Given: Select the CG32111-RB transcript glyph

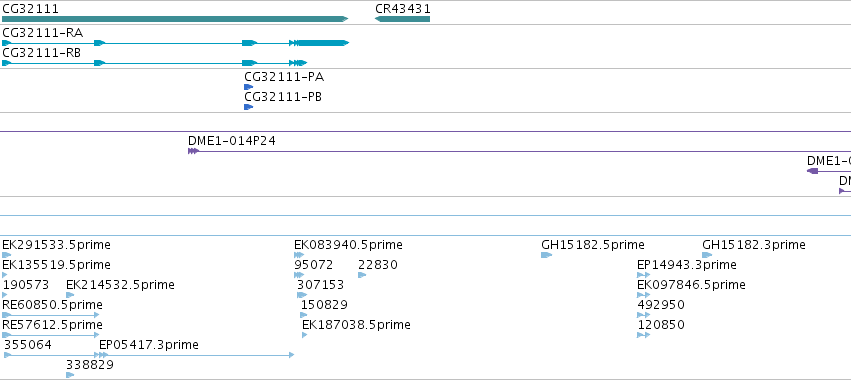Looking at the screenshot, I should (x=155, y=63).
